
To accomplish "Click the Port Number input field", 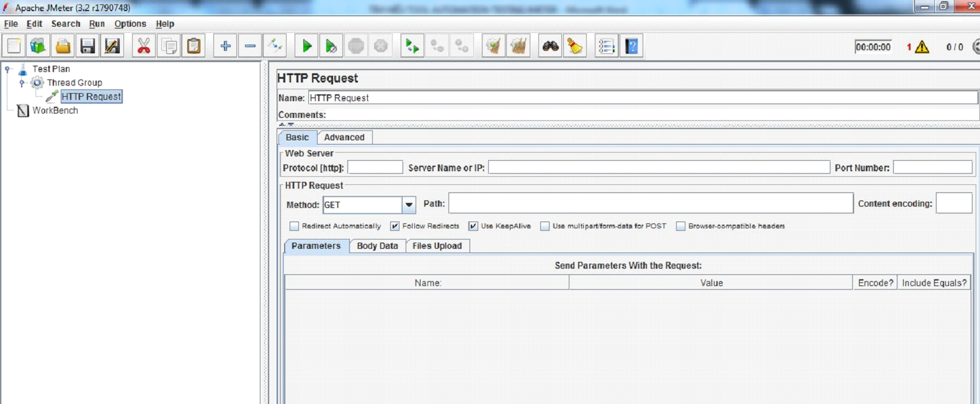I will click(x=932, y=168).
